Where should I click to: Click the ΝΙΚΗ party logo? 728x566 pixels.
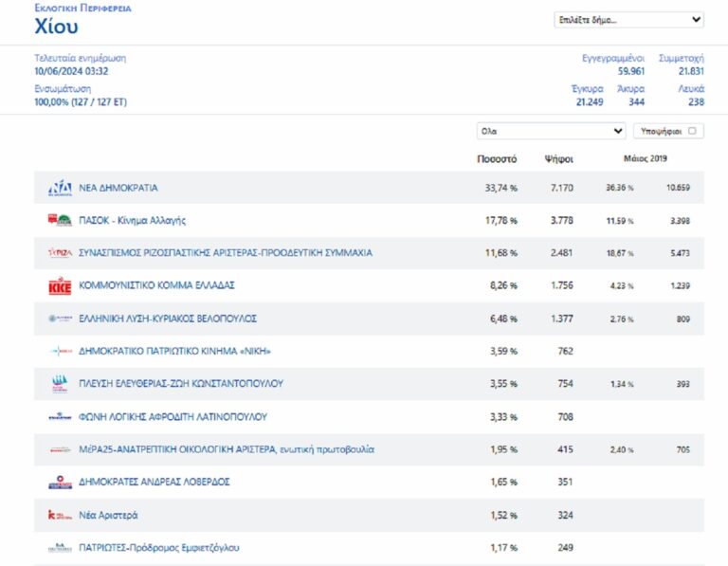coord(61,351)
